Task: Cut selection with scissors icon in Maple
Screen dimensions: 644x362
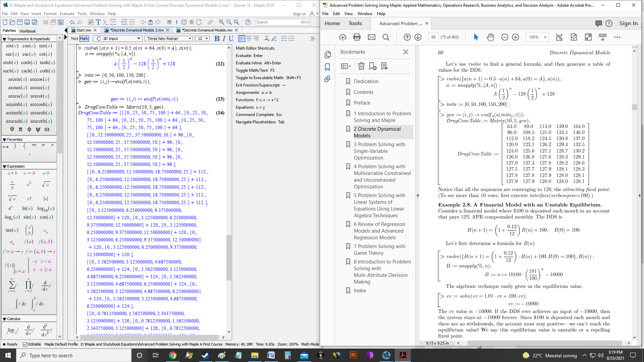Action: click(x=46, y=22)
